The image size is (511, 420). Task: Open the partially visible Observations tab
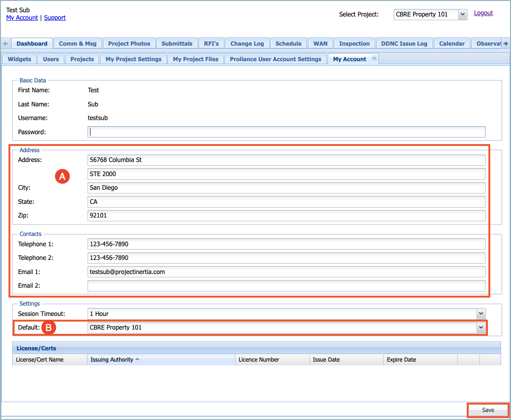click(487, 44)
